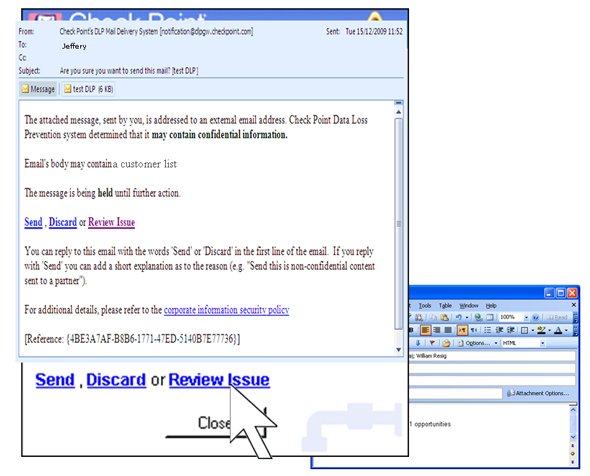Open the 'test DLP (6 KB)' attachment tab
This screenshot has height=476, width=590.
88,89
